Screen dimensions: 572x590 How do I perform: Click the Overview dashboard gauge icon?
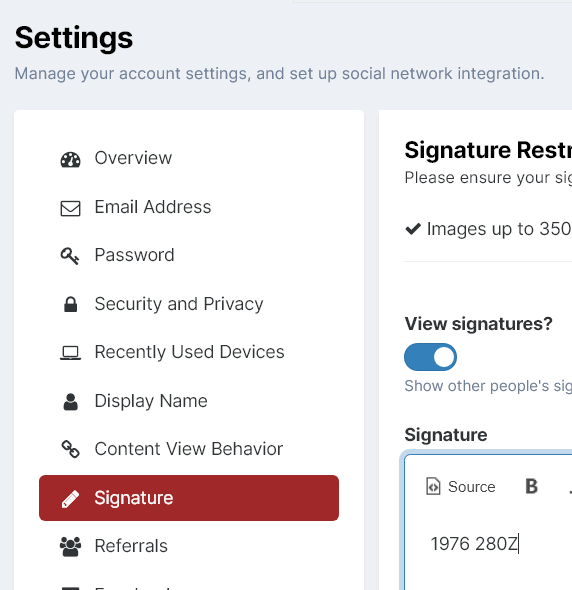70,160
